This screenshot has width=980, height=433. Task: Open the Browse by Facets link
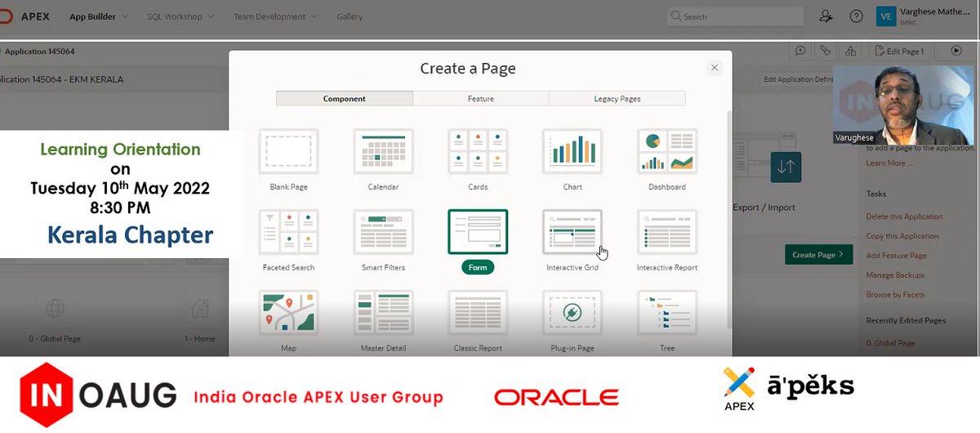(895, 295)
